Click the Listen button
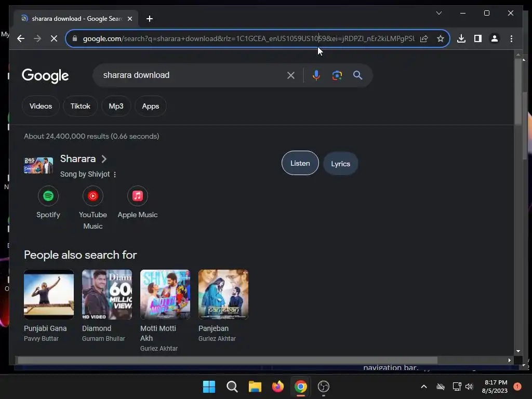The width and height of the screenshot is (532, 399). click(300, 163)
